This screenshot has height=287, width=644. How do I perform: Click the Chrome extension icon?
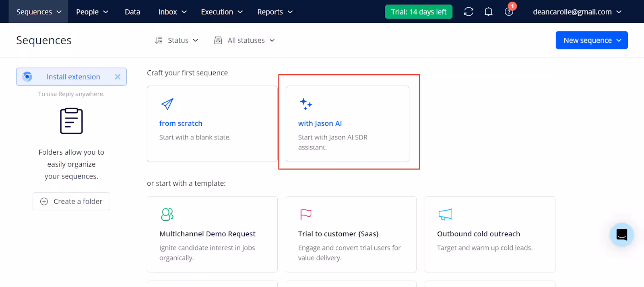tap(27, 77)
